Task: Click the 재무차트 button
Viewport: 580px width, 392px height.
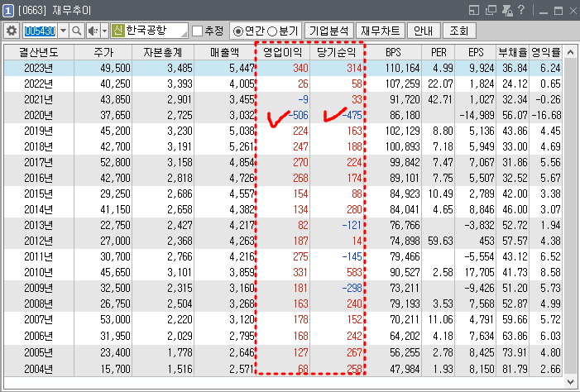Action: [x=380, y=31]
